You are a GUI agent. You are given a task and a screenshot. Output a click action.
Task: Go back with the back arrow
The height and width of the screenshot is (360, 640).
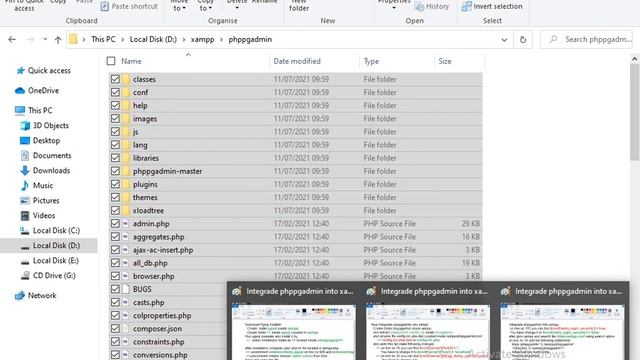point(12,40)
